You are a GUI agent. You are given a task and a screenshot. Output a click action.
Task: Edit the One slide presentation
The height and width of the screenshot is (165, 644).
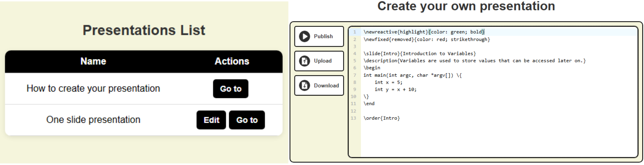211,120
